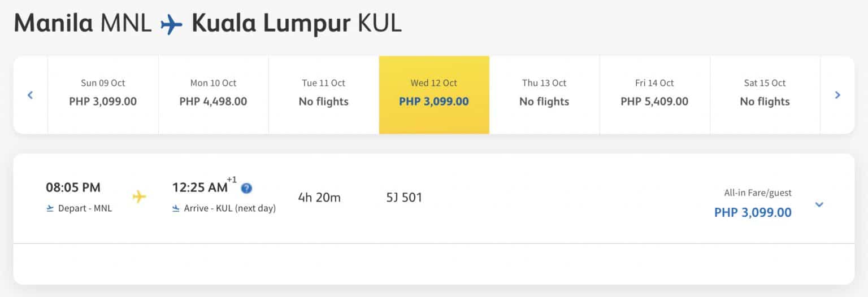
Task: Click the departure takeoff icon beside MNL
Action: 50,208
